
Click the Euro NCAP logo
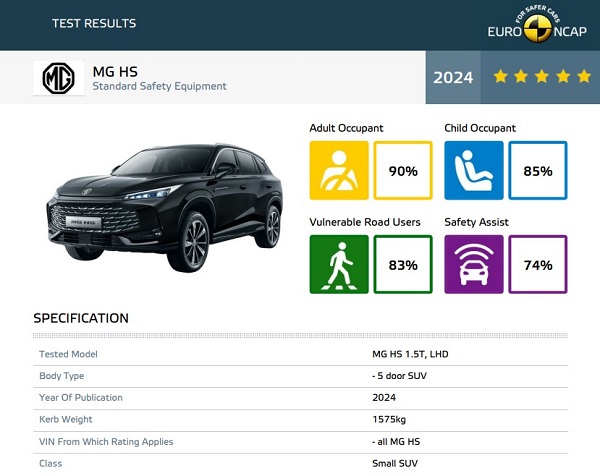click(537, 24)
